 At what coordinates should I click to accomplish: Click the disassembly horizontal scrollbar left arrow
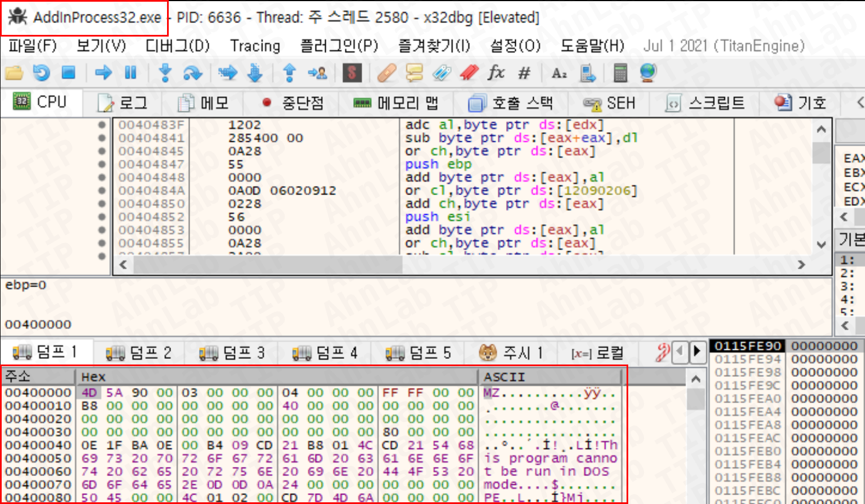(123, 264)
